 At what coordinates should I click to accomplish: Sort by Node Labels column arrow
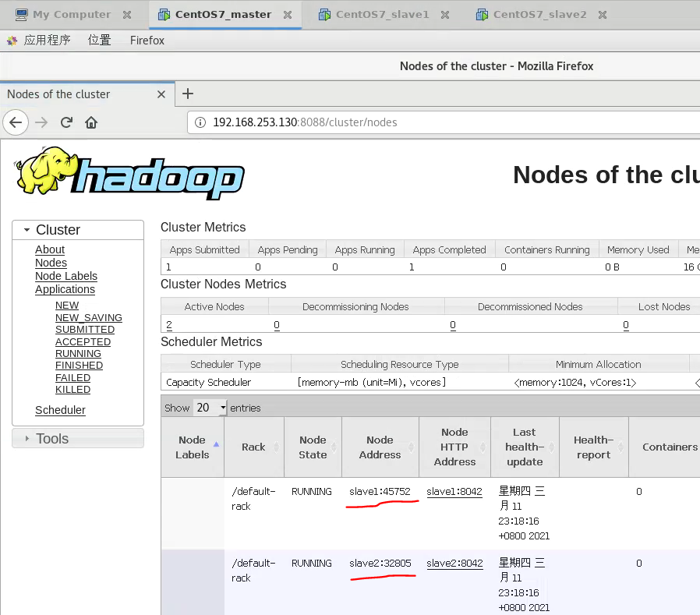[216, 444]
